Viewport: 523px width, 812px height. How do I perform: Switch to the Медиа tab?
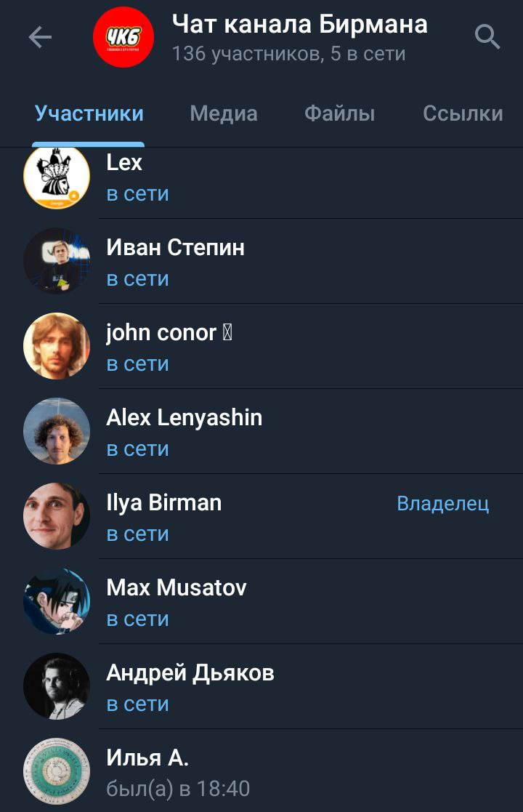tap(224, 113)
